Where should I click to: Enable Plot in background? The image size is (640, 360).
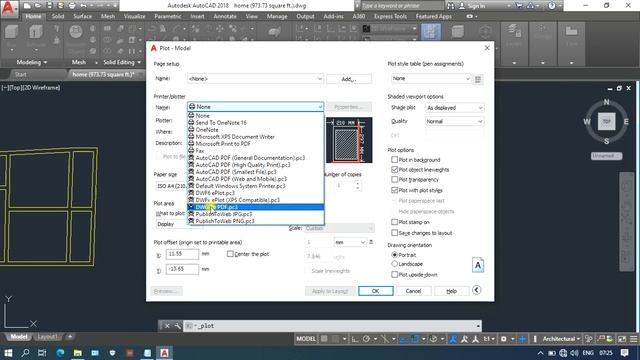click(x=394, y=160)
